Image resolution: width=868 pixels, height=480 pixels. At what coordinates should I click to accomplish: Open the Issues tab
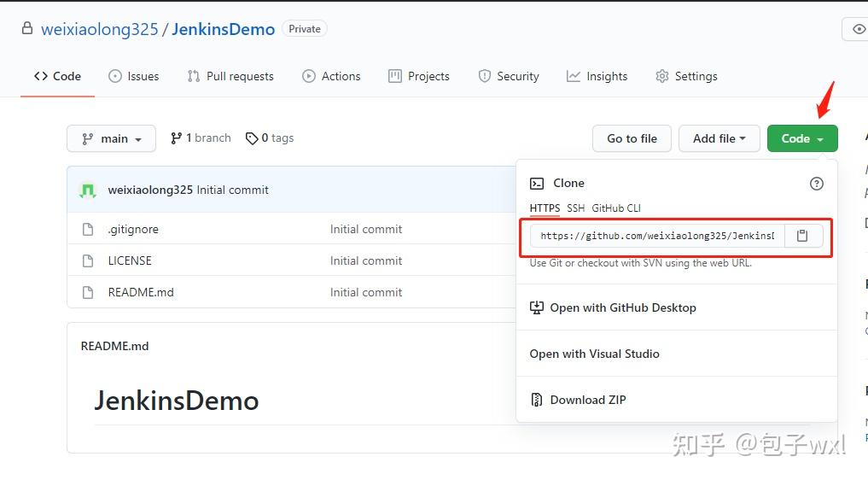(x=134, y=77)
